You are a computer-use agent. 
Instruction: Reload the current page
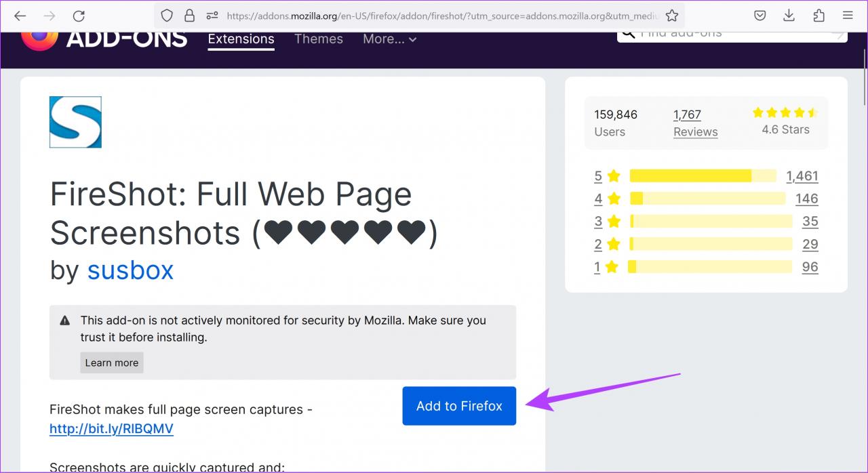[x=79, y=16]
